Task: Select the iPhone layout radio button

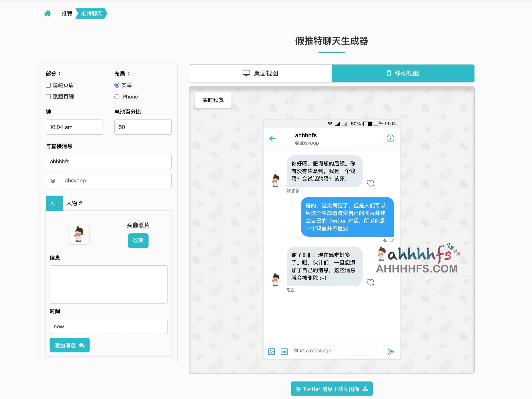Action: tap(117, 96)
